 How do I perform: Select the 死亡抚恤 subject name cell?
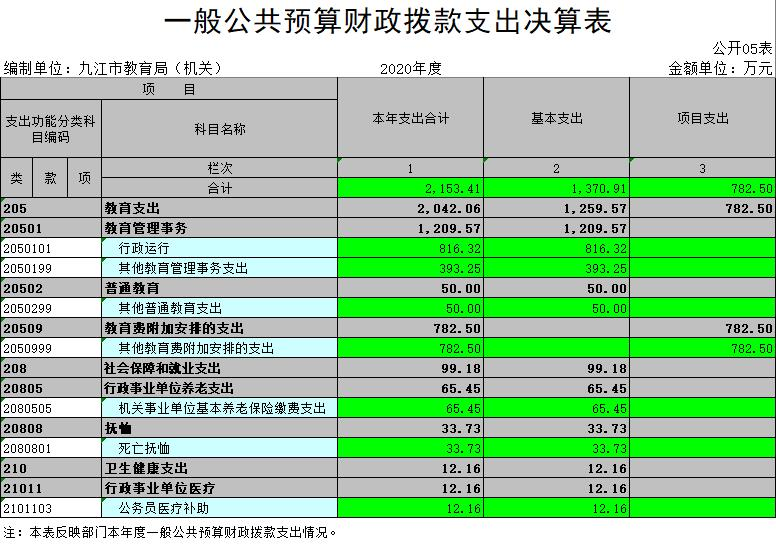tap(219, 448)
